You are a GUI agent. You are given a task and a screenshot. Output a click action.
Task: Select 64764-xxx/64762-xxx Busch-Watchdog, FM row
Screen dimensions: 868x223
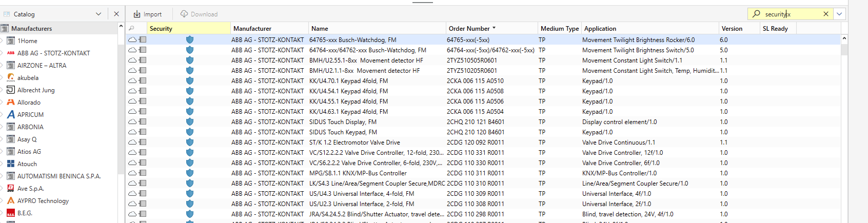pos(483,50)
